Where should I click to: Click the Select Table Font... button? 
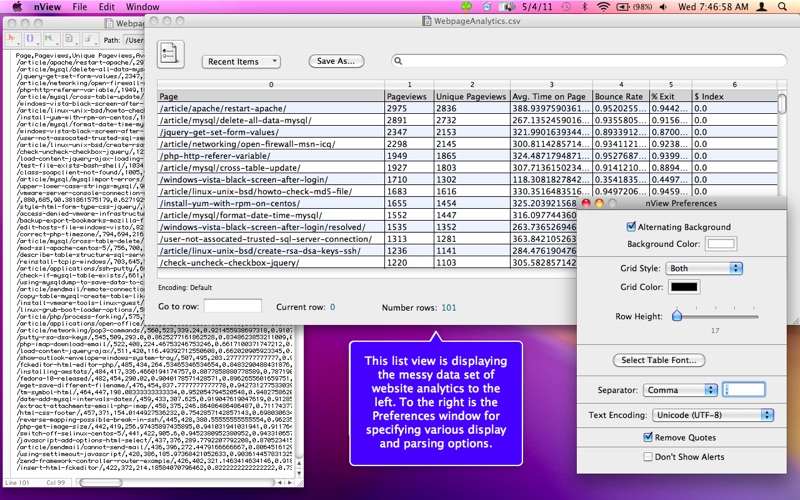coord(659,360)
